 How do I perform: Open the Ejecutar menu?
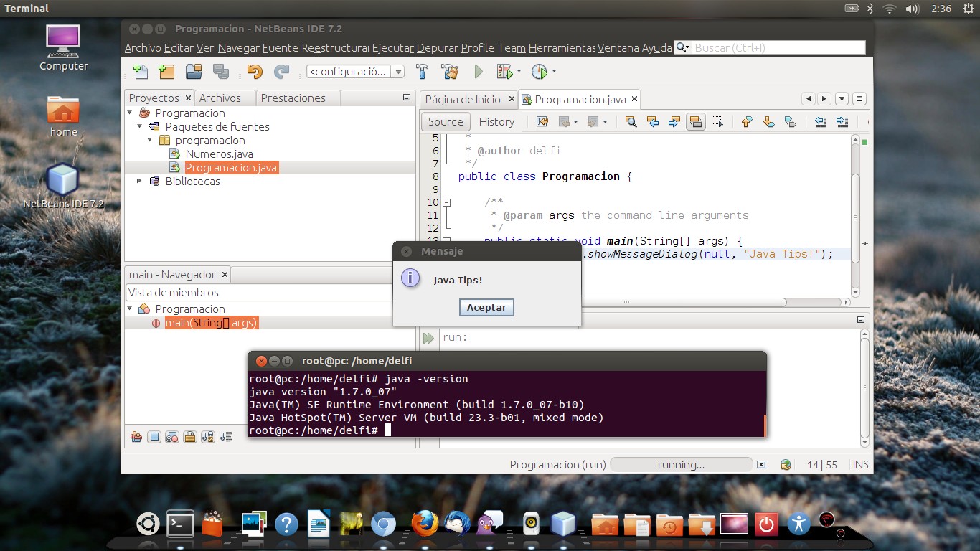[x=390, y=47]
